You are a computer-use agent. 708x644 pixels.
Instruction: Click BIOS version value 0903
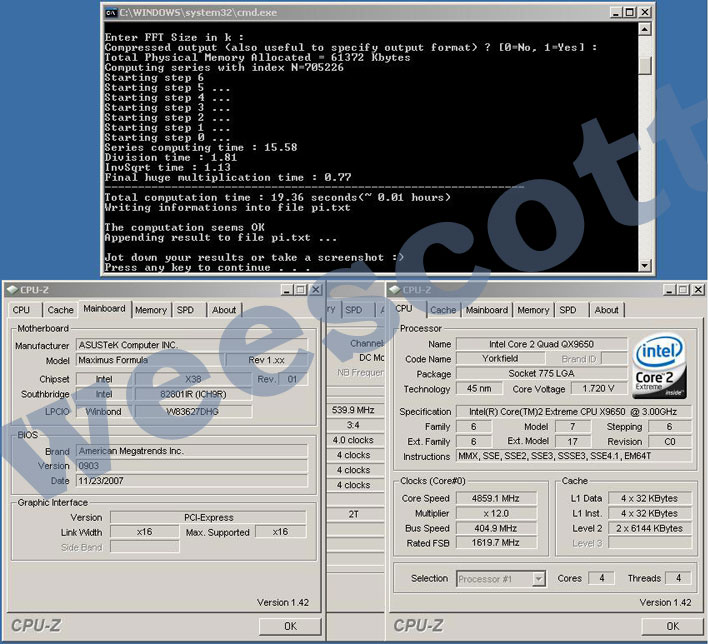pyautogui.click(x=192, y=466)
